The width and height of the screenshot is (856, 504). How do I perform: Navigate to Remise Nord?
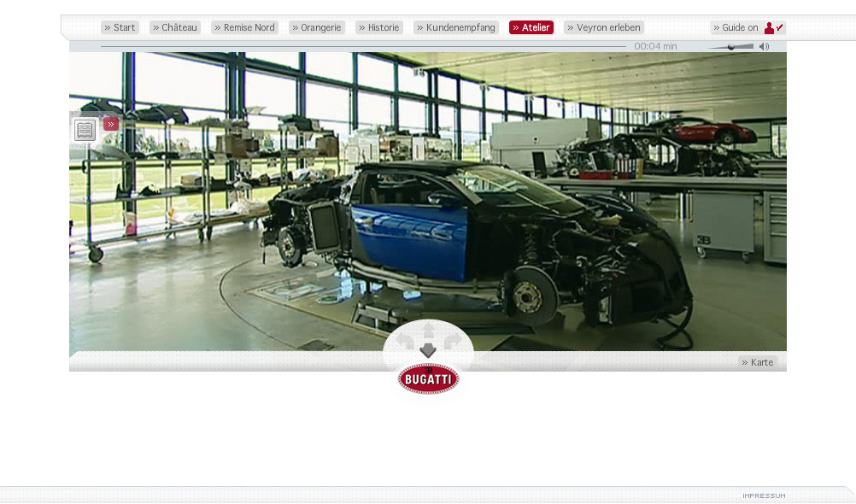tap(244, 27)
